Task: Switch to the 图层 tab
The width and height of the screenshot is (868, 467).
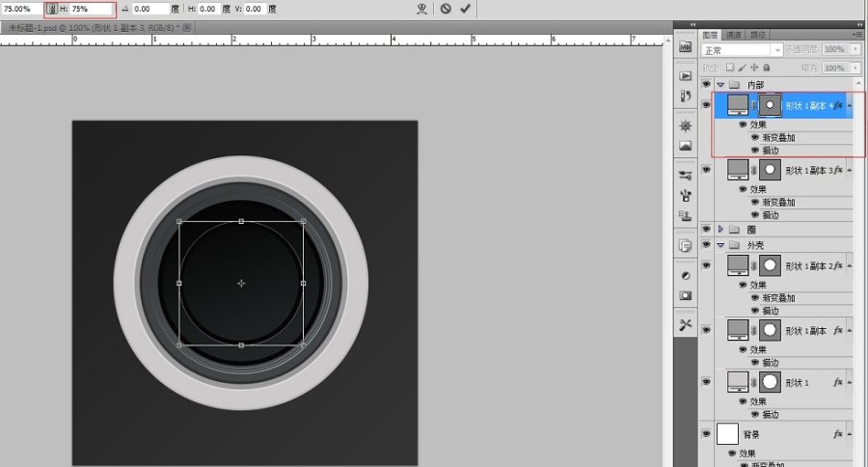Action: (710, 35)
